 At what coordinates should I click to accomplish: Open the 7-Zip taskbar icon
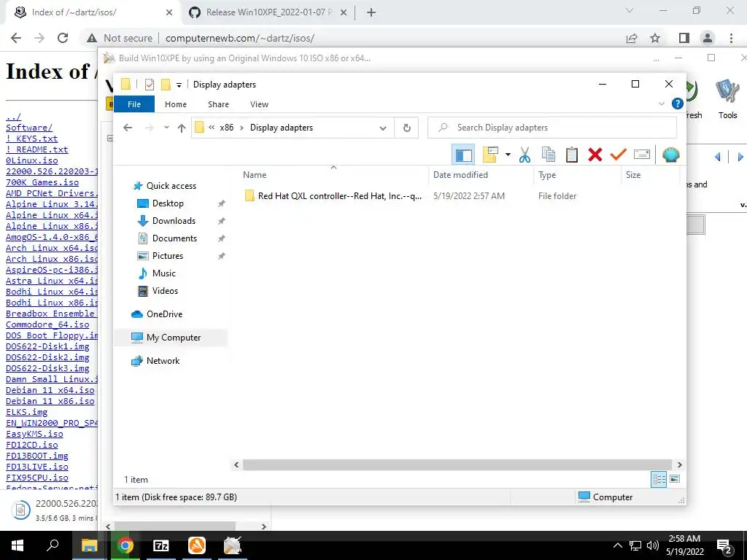(161, 545)
